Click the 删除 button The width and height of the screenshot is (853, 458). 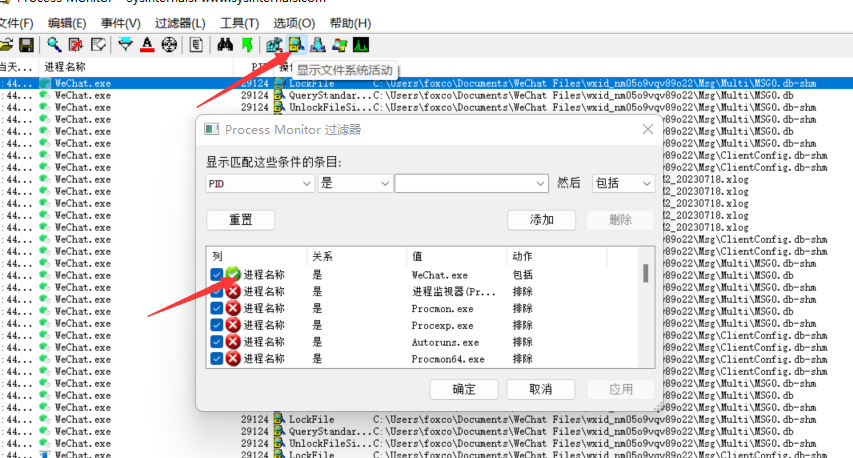point(620,220)
